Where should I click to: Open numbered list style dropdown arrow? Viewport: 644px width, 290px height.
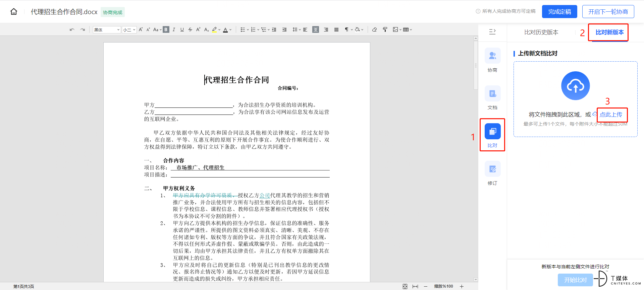(x=258, y=30)
